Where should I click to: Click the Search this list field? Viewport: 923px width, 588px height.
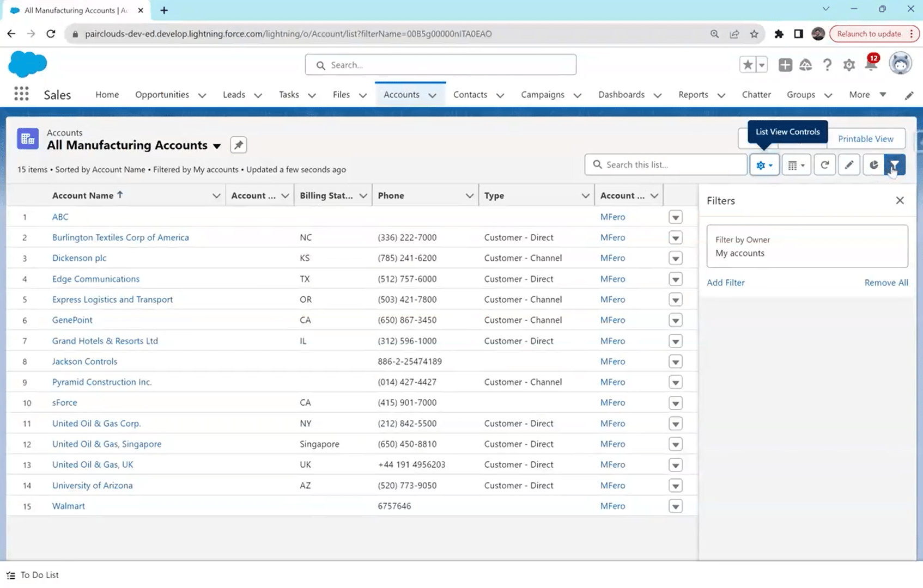pyautogui.click(x=666, y=165)
